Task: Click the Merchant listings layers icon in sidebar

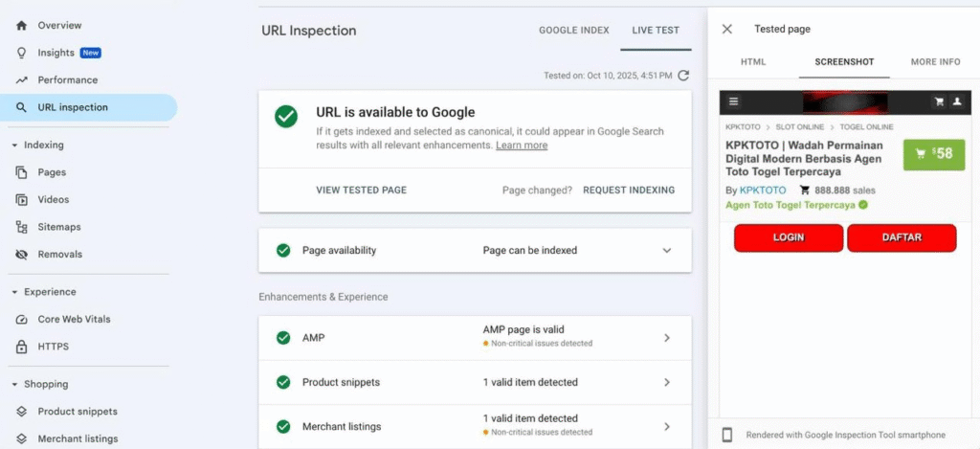Action: click(x=21, y=439)
